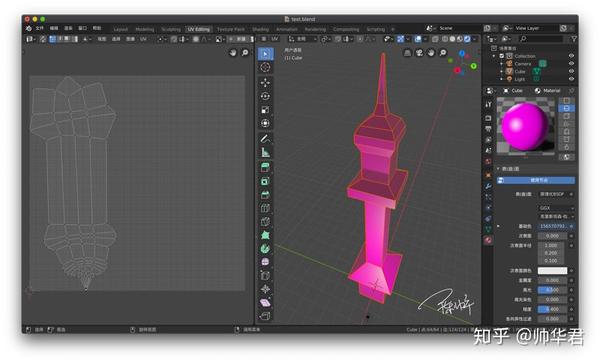This screenshot has width=600, height=362.
Task: Switch to perspective/orthographic grid view icon
Action: click(408, 53)
